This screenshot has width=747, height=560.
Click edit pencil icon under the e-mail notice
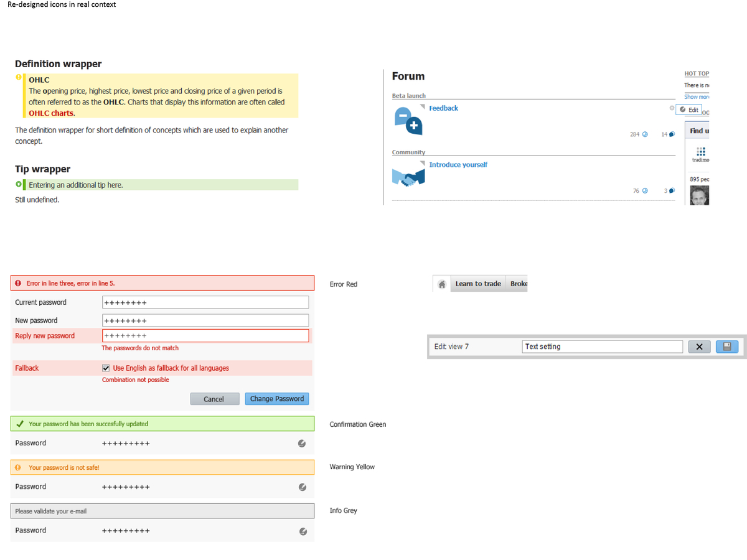tap(302, 531)
